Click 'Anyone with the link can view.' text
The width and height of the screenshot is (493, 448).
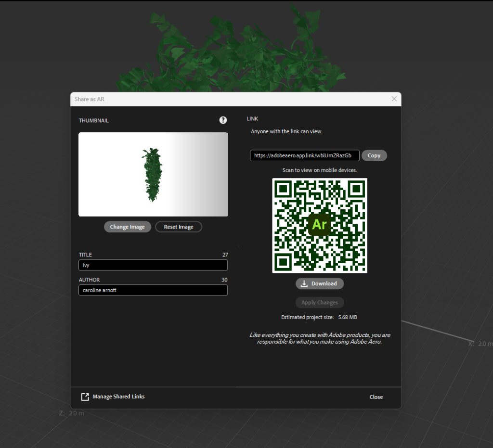coord(287,131)
